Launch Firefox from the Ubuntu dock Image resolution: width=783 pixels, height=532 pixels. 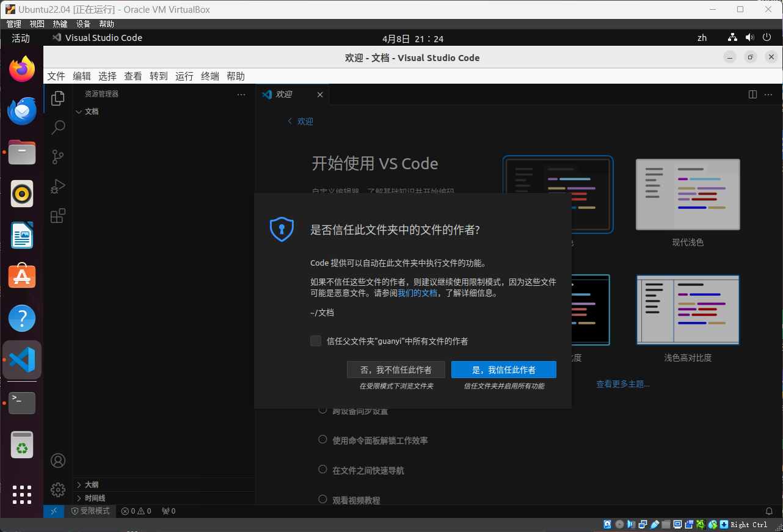21,68
